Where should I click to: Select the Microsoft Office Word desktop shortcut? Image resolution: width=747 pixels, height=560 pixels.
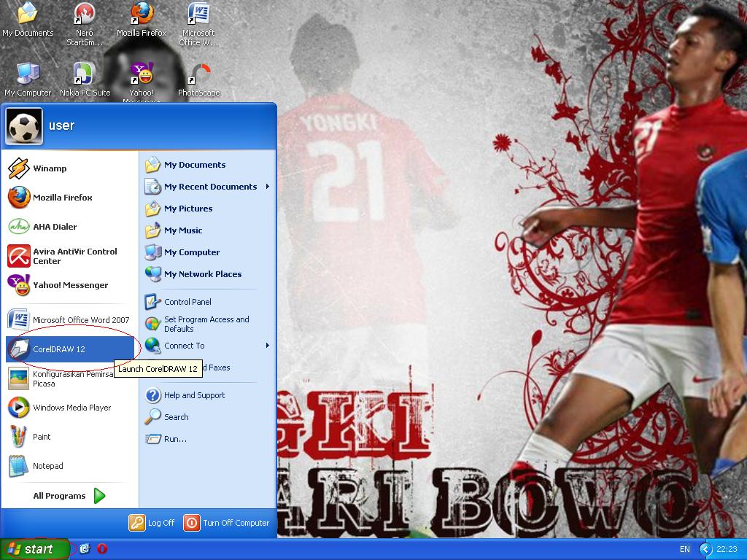click(x=198, y=25)
